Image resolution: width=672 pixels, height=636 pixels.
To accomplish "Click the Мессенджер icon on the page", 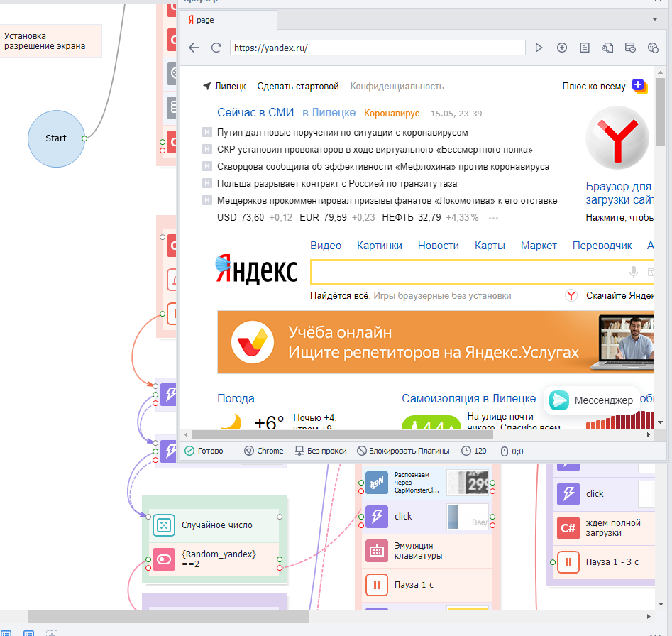I will point(559,400).
